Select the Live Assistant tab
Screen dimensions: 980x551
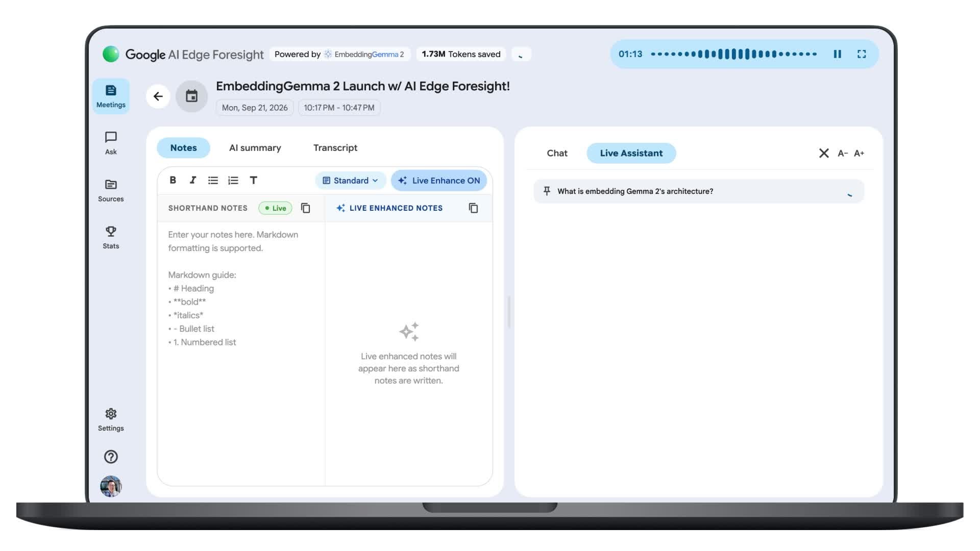tap(631, 153)
